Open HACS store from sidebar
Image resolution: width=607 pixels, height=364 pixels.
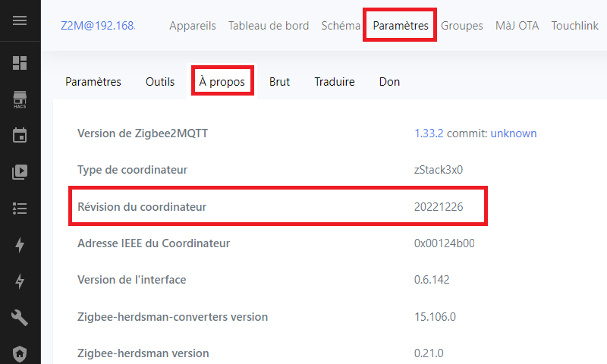point(20,99)
